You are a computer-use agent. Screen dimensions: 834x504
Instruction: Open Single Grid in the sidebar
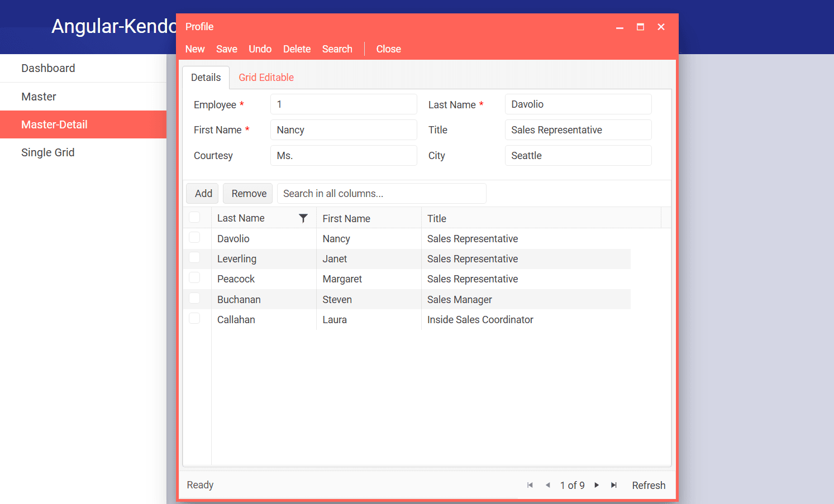[x=83, y=152]
